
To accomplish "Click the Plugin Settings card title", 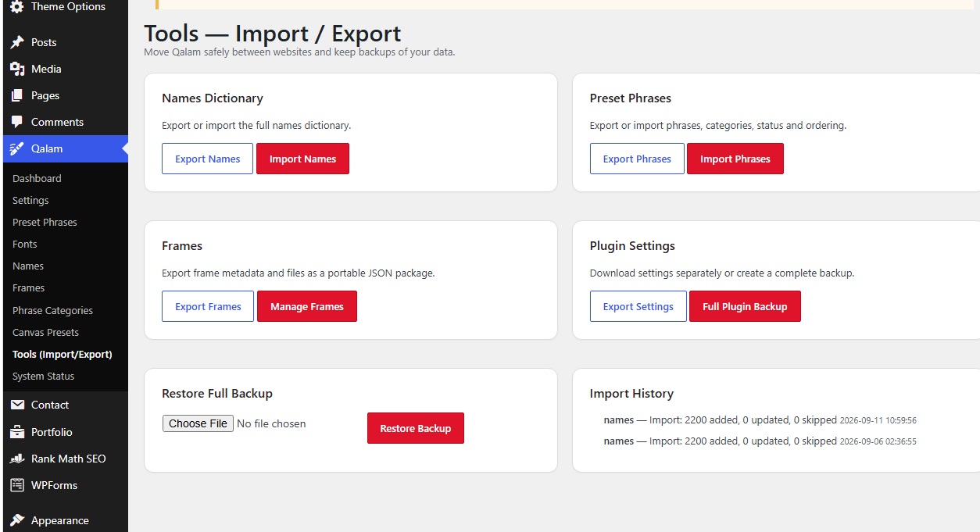I will 632,246.
